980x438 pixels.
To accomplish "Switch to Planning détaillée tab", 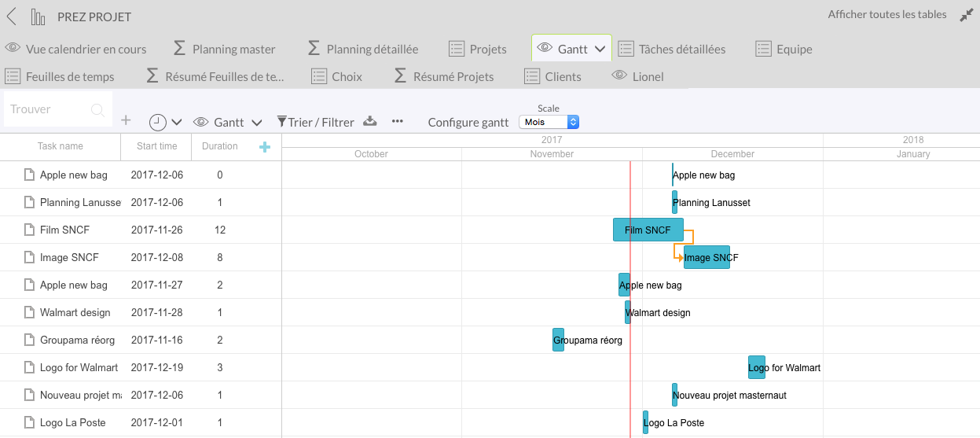I will coord(362,49).
